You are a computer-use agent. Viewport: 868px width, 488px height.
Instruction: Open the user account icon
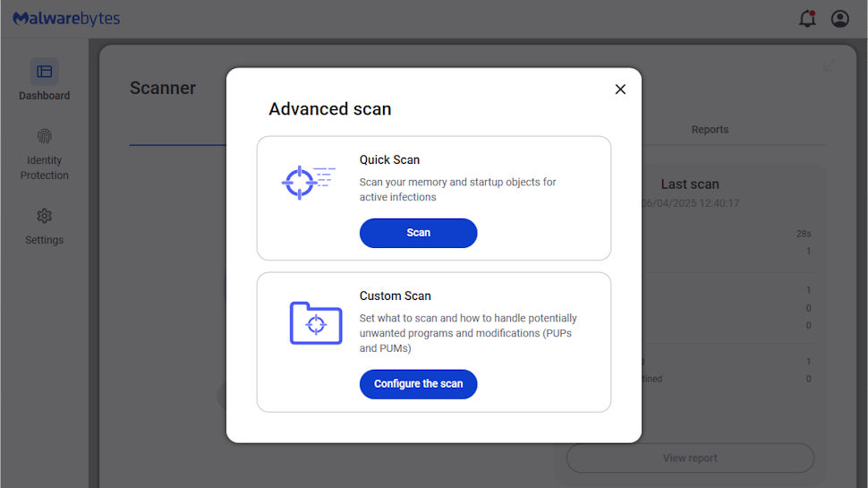click(839, 19)
